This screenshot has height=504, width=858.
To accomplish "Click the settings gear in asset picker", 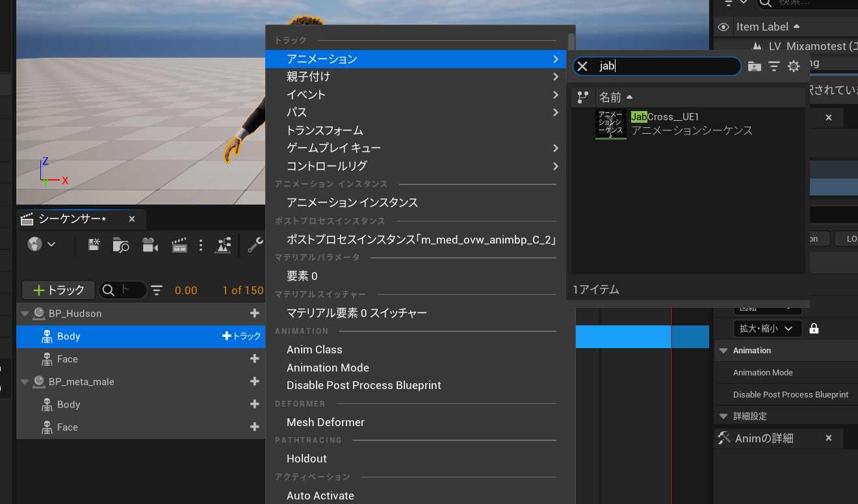I will [794, 66].
